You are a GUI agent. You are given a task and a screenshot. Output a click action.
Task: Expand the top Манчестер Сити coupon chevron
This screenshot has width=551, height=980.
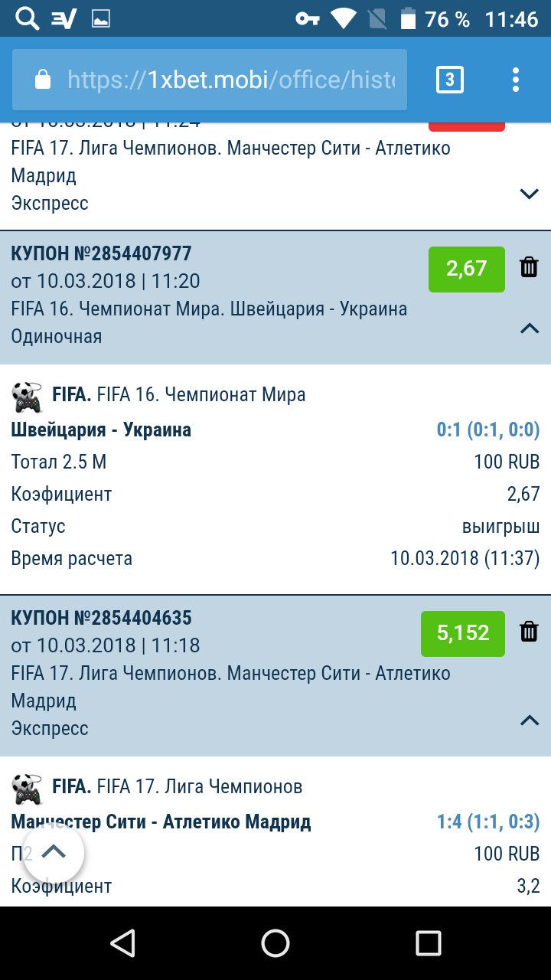point(529,194)
